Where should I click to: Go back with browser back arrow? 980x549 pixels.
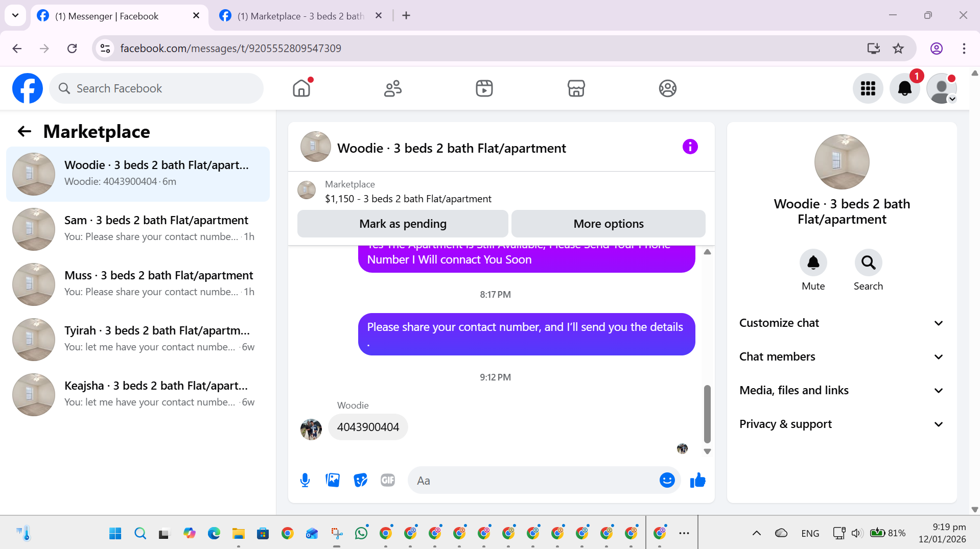[17, 49]
